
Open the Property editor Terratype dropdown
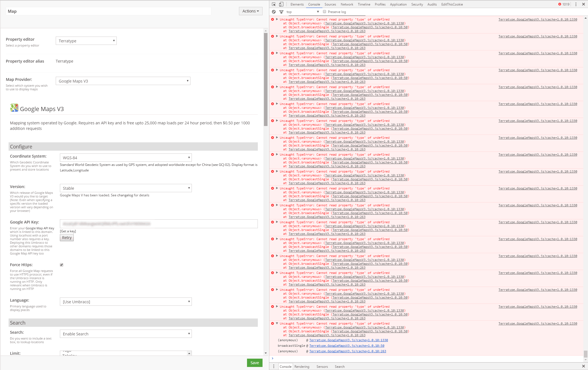click(x=86, y=41)
